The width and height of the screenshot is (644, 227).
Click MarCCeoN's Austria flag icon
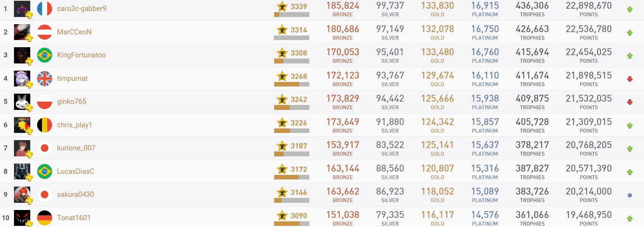click(x=45, y=32)
